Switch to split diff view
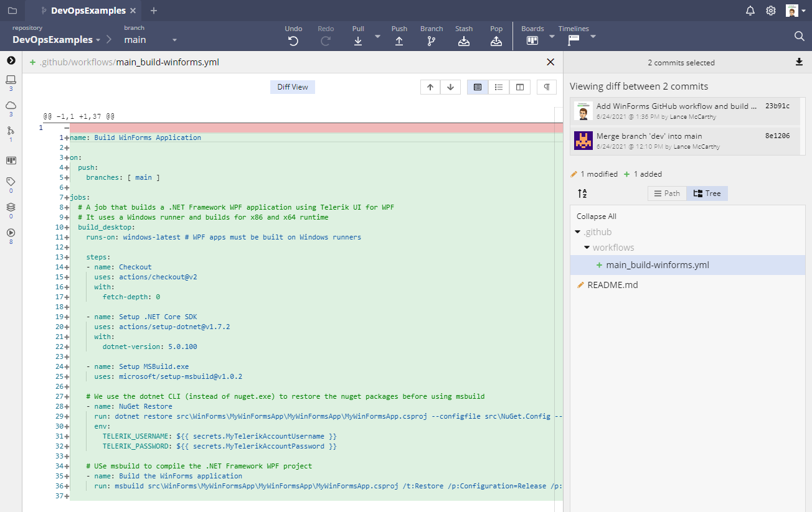Screen dimensions: 812x512 click(x=519, y=87)
